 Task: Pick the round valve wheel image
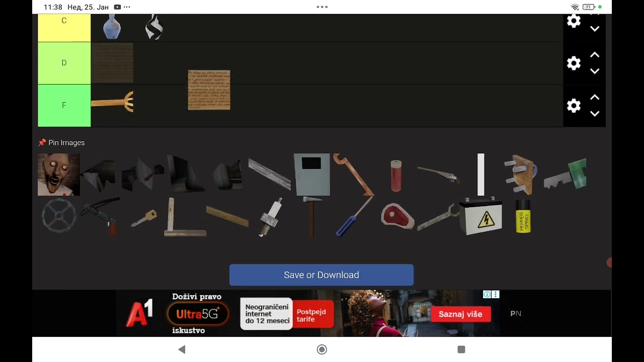[59, 216]
